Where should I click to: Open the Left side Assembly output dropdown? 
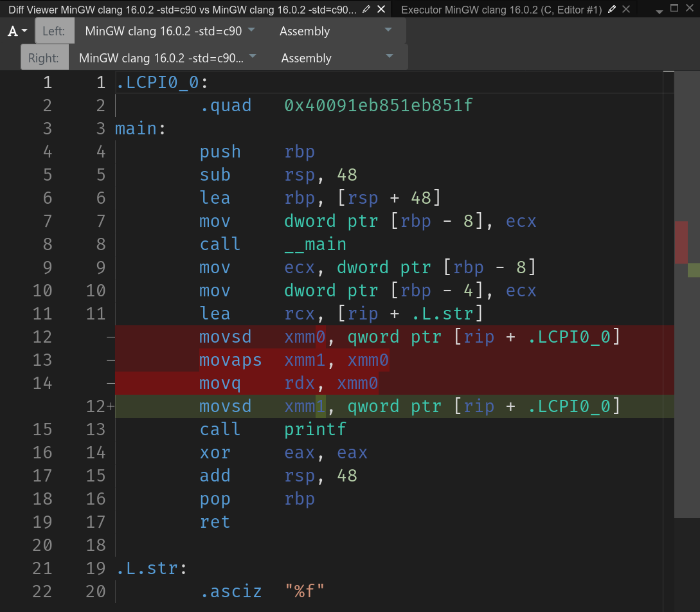(336, 32)
